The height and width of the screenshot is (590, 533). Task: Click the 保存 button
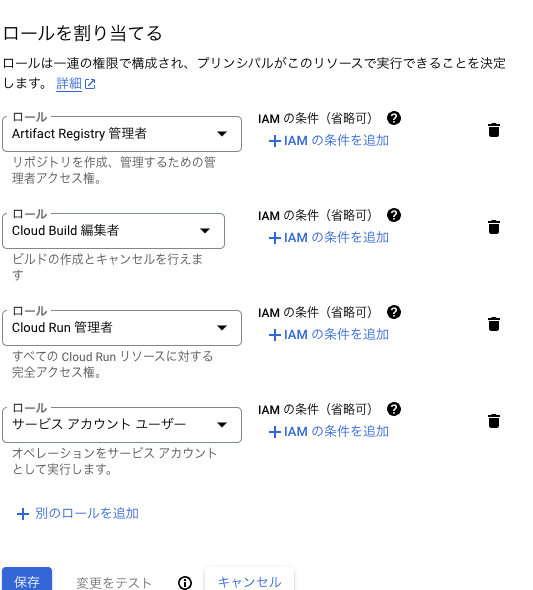pyautogui.click(x=27, y=580)
